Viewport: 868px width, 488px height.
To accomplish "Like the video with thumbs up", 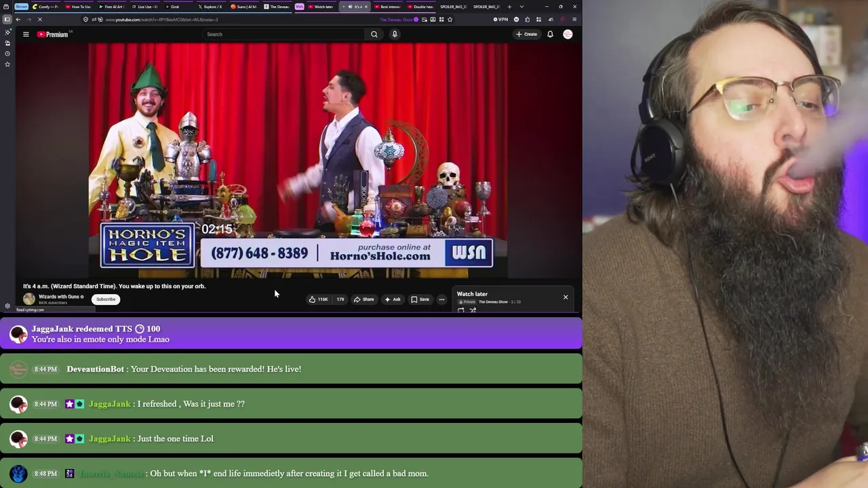I will (x=318, y=299).
